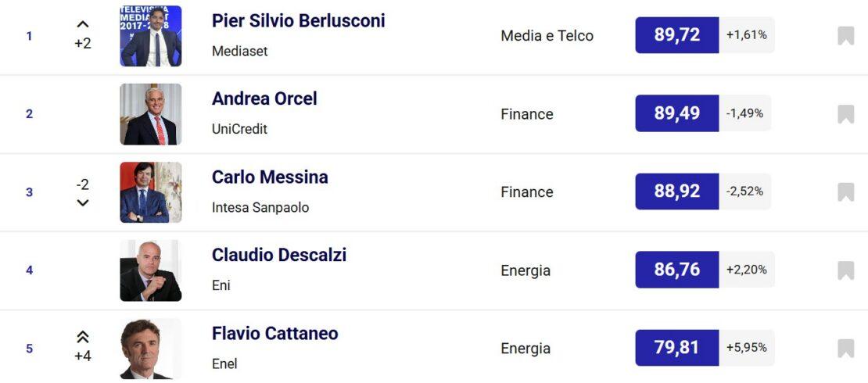Screen dimensions: 868x383
Task: View Claudio Descalzi's profile
Action: click(x=279, y=256)
